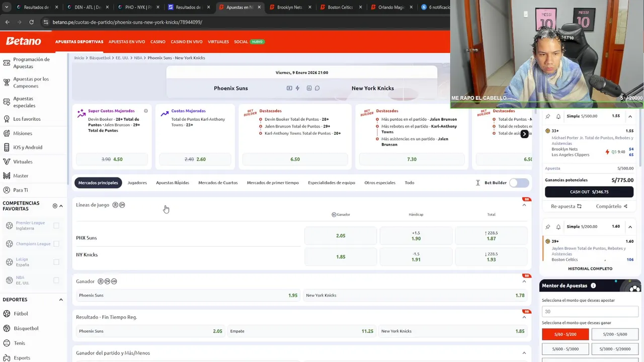Open the Casino en Vivo menu
The height and width of the screenshot is (362, 644).
click(187, 42)
